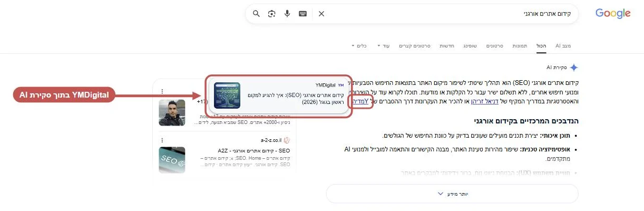This screenshot has width=644, height=211.
Task: Click the man's portrait thumbnail
Action: [172, 112]
